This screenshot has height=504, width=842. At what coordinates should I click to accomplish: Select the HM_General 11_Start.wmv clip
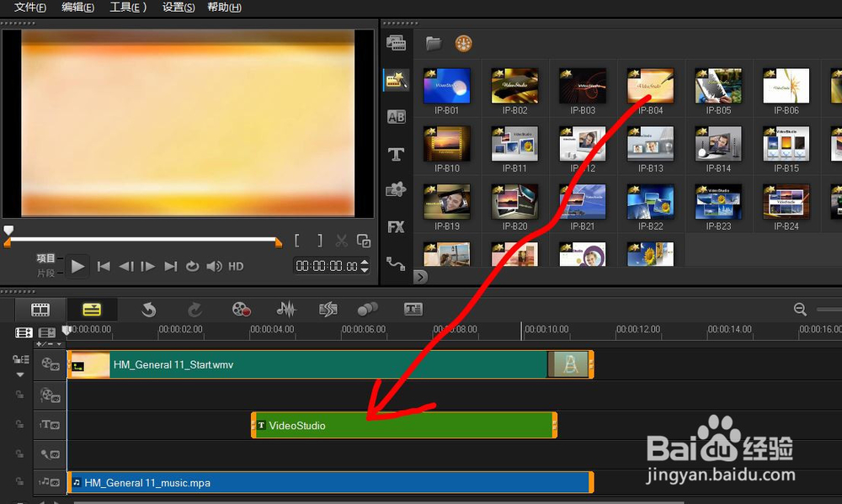[x=330, y=365]
